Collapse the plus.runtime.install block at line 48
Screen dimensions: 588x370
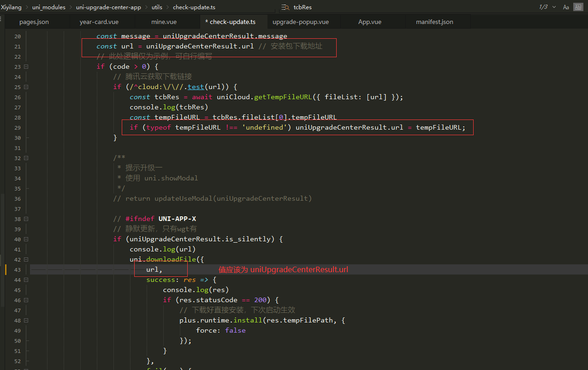tap(26, 320)
